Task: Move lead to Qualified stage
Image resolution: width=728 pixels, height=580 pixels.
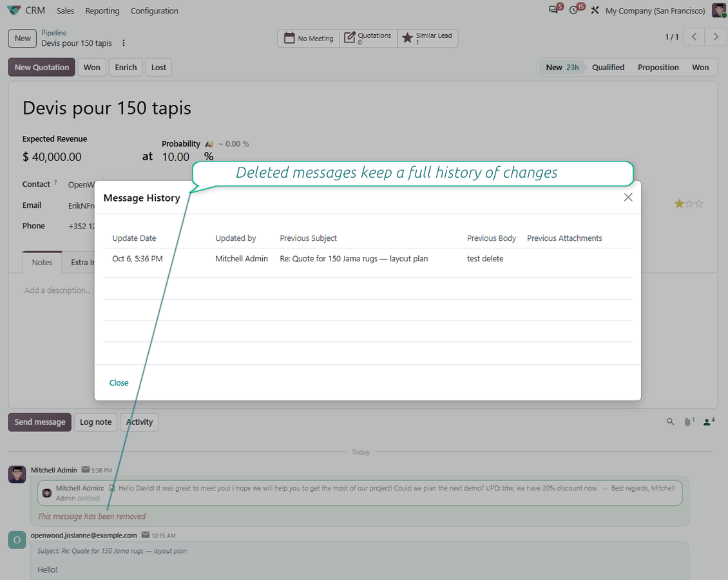Action: 608,68
